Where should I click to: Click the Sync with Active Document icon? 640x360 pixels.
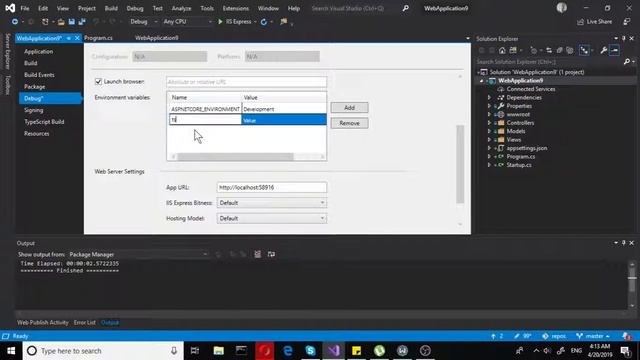point(549,50)
